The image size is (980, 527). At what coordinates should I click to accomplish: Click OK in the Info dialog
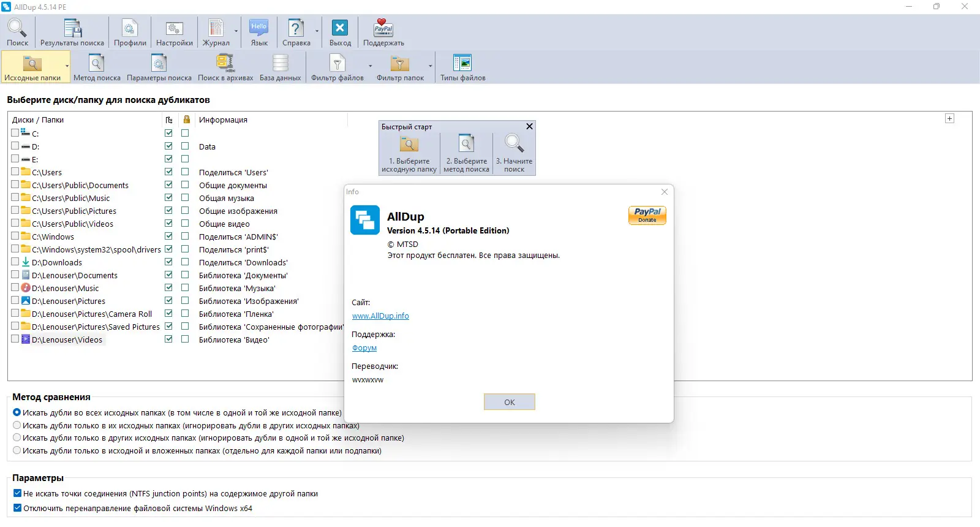510,402
